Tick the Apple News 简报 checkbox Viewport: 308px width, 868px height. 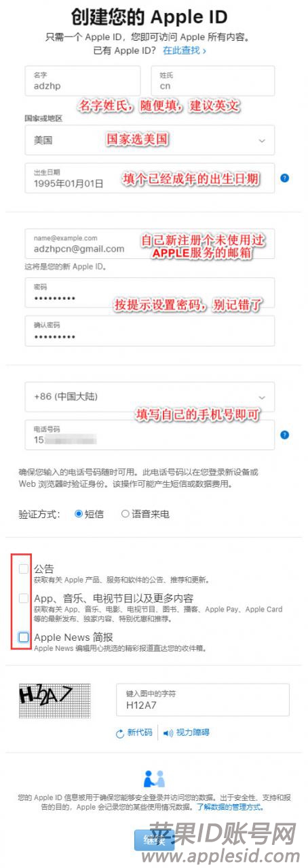coord(24,637)
